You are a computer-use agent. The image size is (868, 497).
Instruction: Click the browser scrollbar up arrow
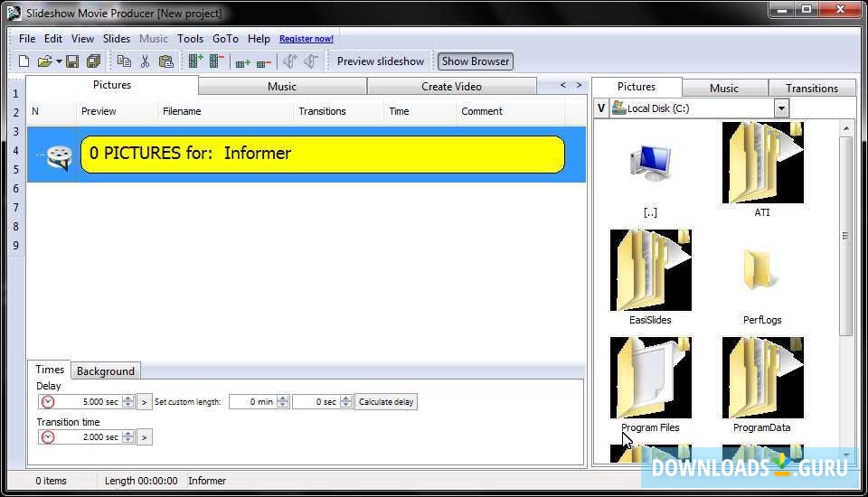[846, 127]
